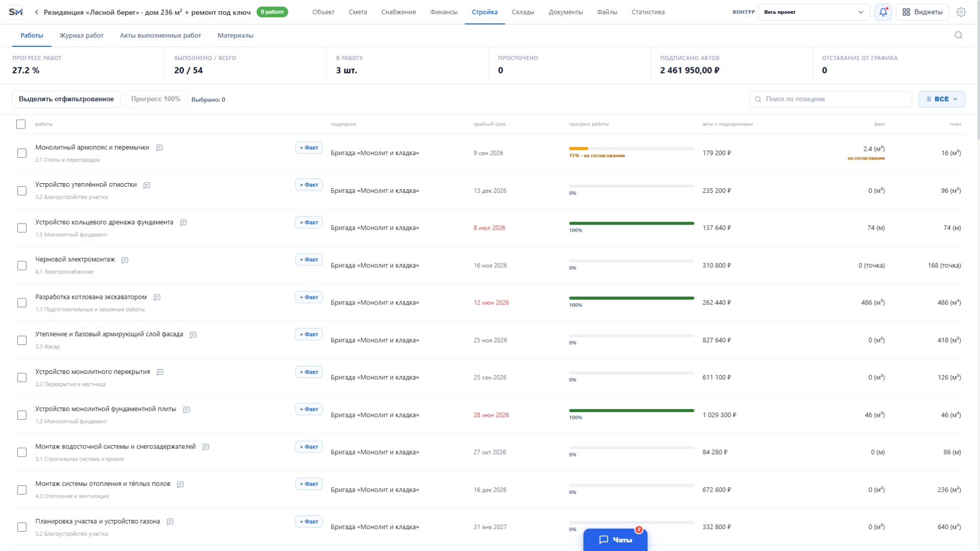Click the Подписано актов value 2 461 950,00 ₽
This screenshot has height=551, width=980.
coord(690,70)
